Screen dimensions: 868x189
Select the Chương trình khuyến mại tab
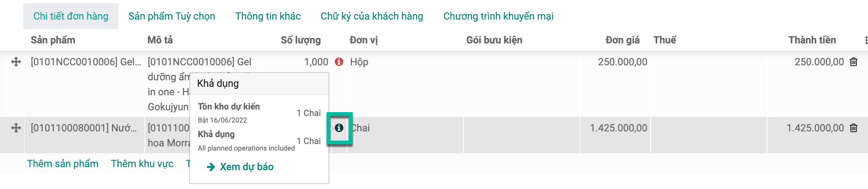pos(498,16)
